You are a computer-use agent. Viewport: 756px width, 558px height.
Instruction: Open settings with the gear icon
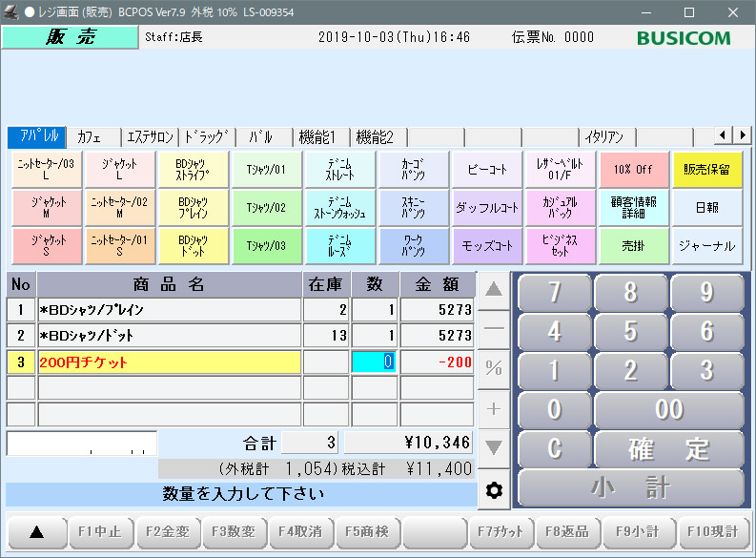[494, 490]
